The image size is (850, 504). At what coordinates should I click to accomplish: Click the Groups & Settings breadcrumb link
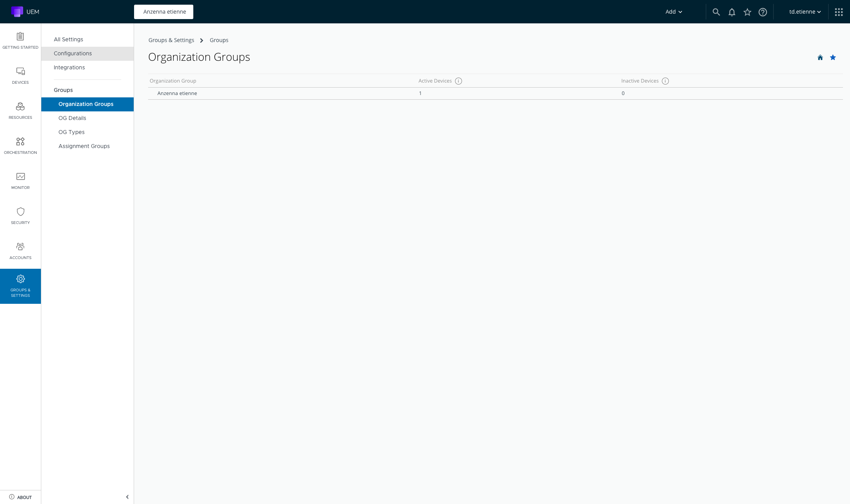(171, 40)
